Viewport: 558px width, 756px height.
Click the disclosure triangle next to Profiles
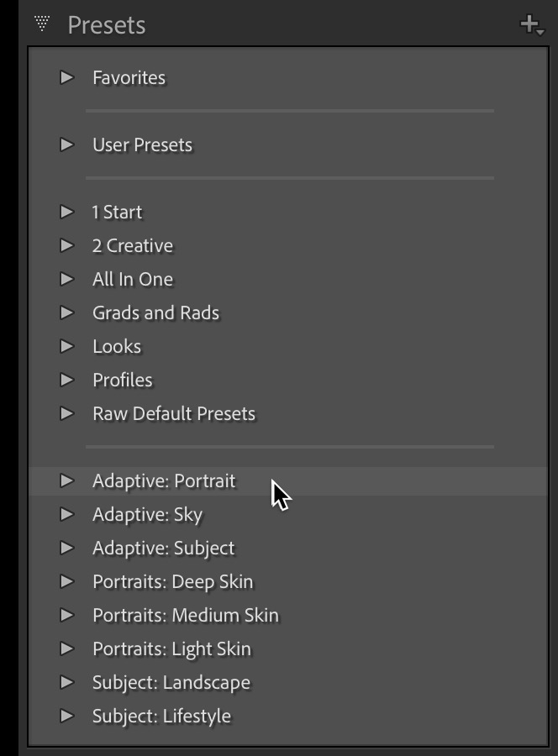67,380
